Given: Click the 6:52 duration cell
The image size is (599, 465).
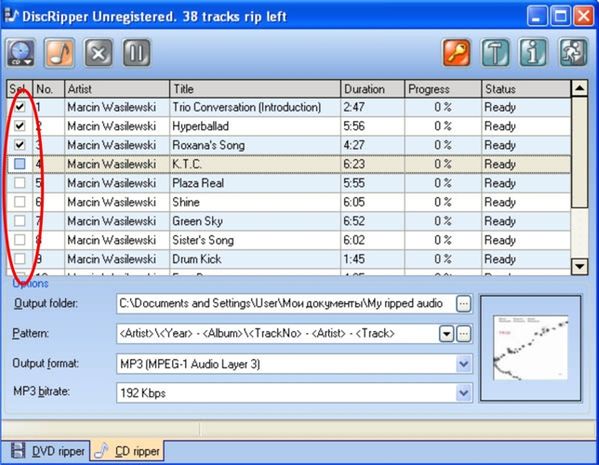Looking at the screenshot, I should (372, 221).
